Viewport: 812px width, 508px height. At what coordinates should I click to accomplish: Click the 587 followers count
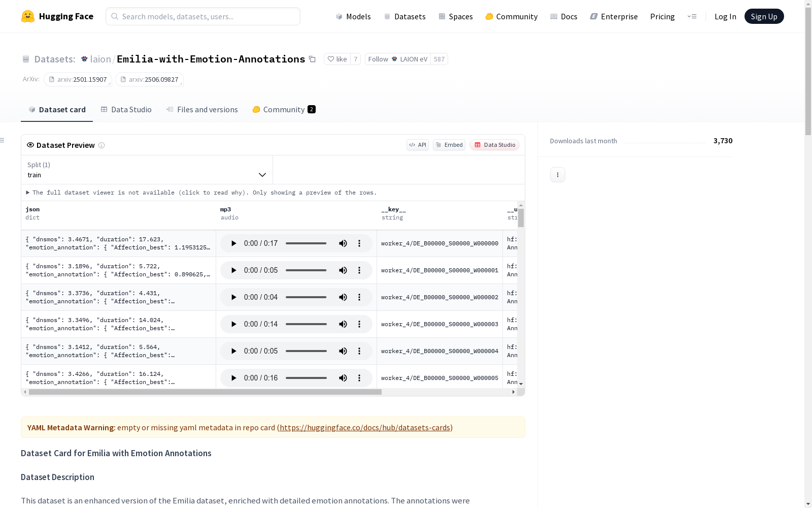[x=439, y=59]
